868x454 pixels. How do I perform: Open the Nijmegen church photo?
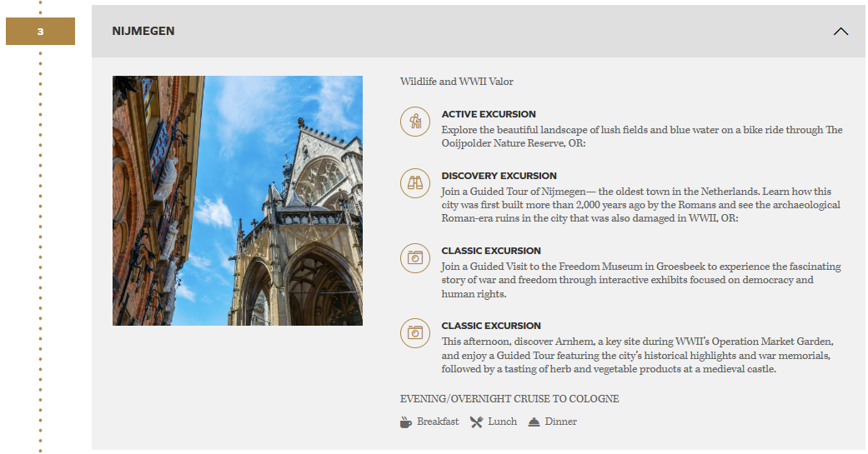(238, 201)
